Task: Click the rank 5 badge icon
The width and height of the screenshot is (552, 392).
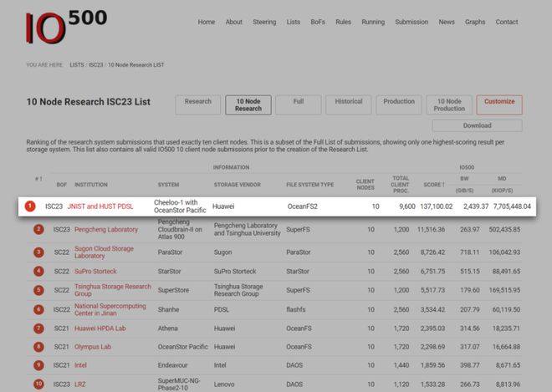Action: coord(38,290)
